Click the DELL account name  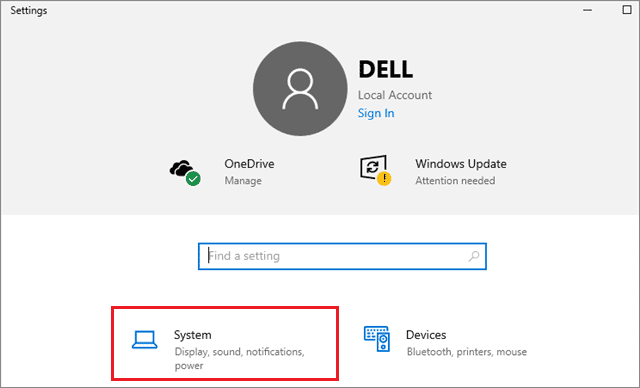tap(386, 69)
